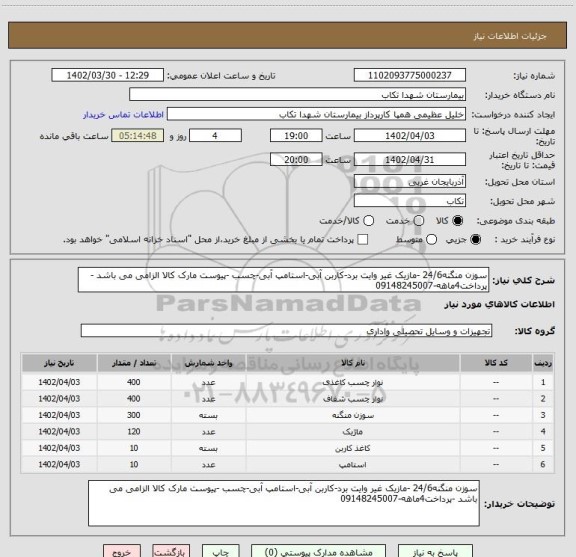Click the مشاهده مدارک پیوستی button
This screenshot has height=557, width=576.
(x=318, y=552)
